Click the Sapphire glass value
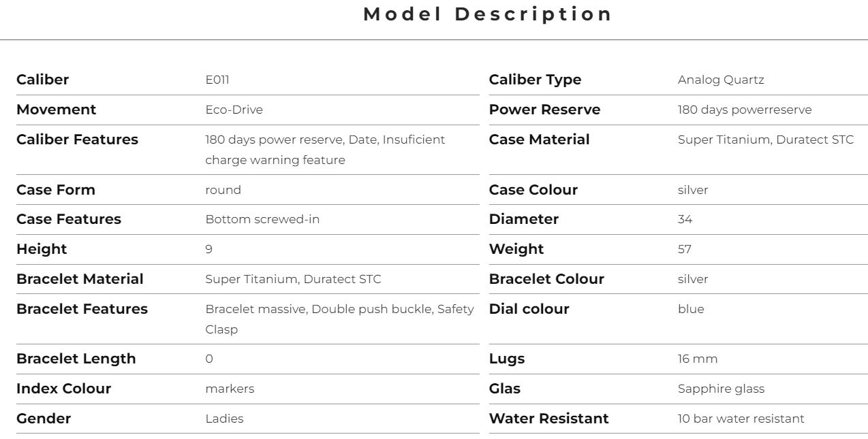This screenshot has width=868, height=439. (721, 389)
